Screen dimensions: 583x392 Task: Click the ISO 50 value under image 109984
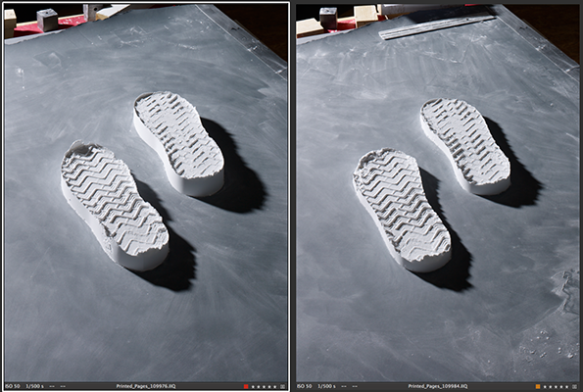coord(304,386)
